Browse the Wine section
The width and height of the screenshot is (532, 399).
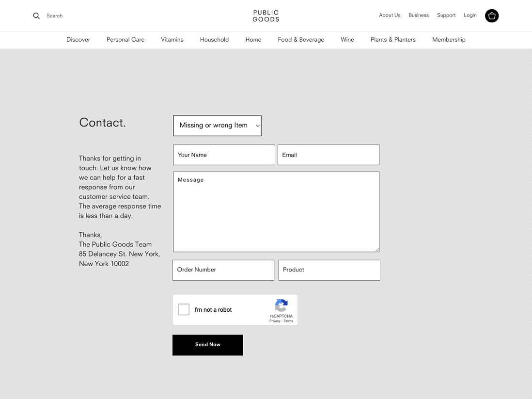click(x=347, y=40)
